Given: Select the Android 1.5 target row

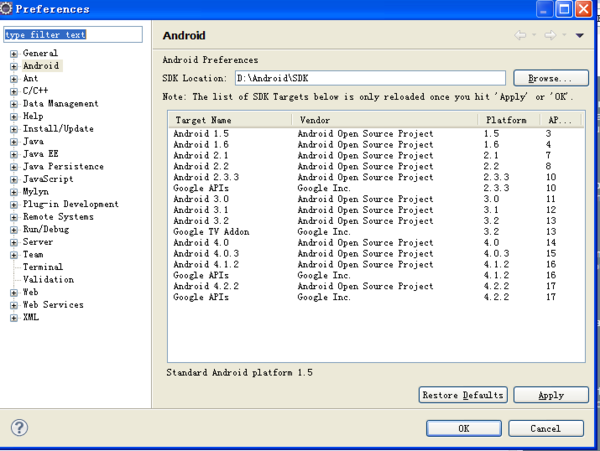Looking at the screenshot, I should point(376,134).
